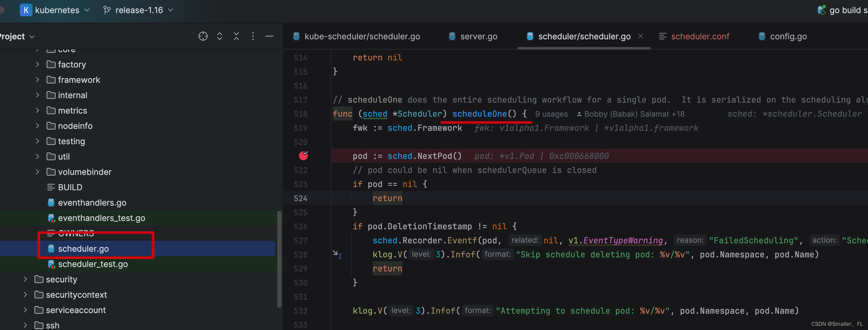Screen dimensions: 868x330
Task: Click pod.DeletionTimestamp on line 526
Action: [420, 226]
